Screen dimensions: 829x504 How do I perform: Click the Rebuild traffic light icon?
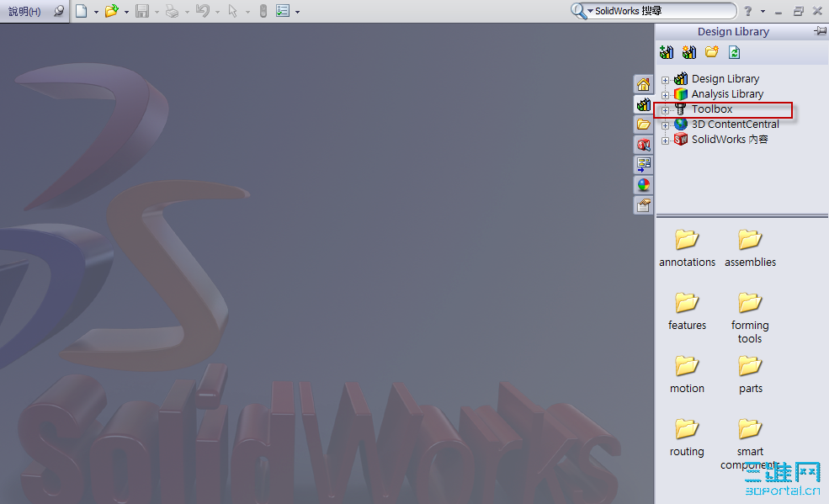[x=263, y=11]
